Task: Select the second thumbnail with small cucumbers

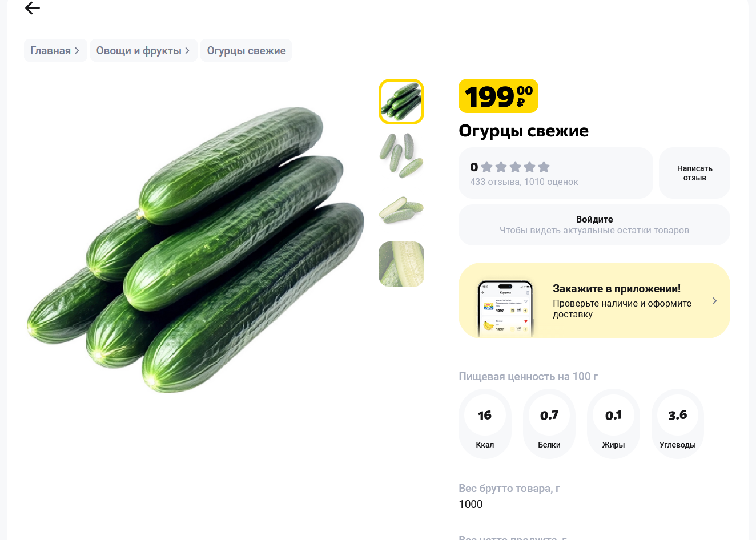Action: 401,155
